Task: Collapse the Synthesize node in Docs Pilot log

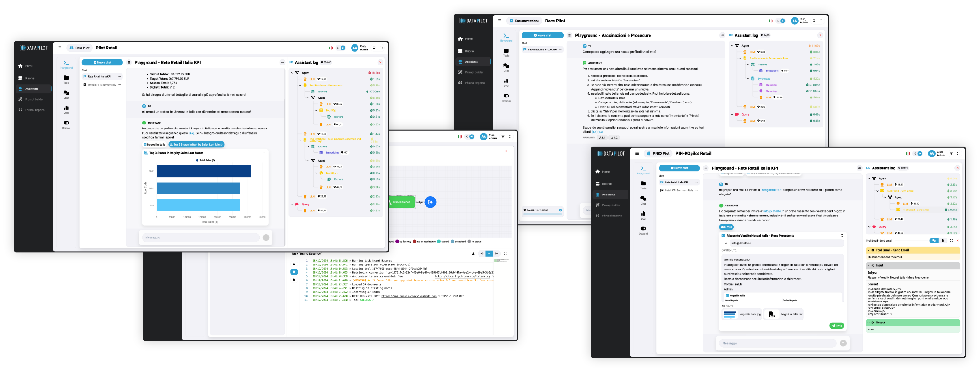Action: coord(748,79)
